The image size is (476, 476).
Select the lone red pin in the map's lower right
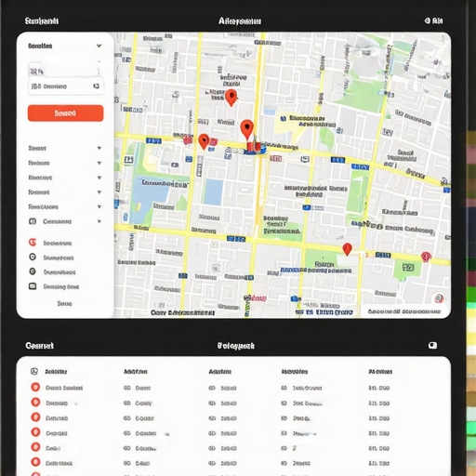coord(347,249)
